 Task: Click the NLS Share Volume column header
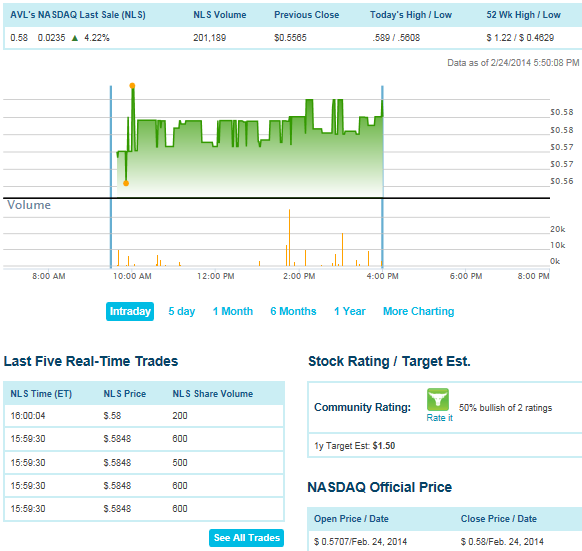tap(212, 394)
